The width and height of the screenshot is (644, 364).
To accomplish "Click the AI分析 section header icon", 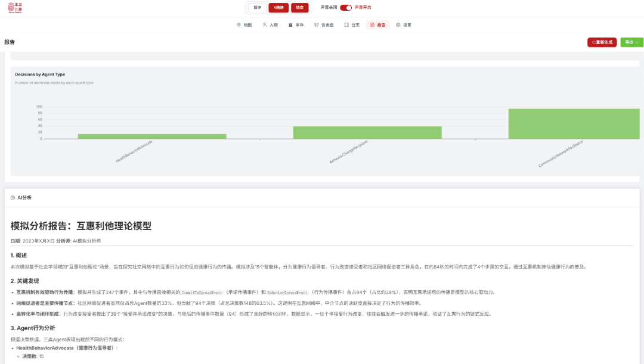I will (13, 197).
